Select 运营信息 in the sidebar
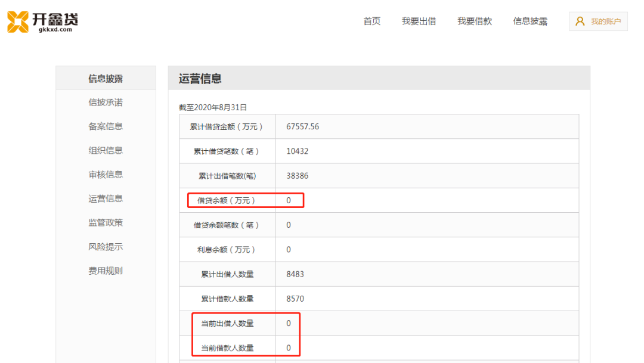 (106, 198)
